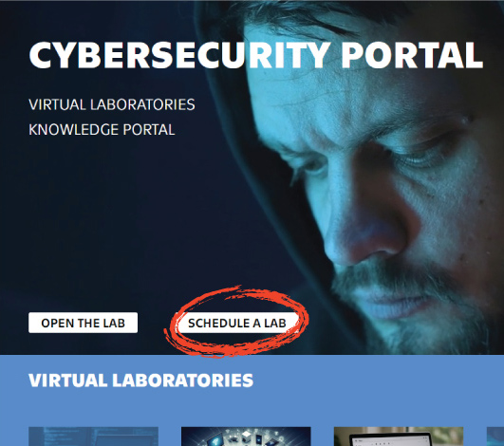Click the OPEN THE LAB button
Screen dimensions: 504x446
click(83, 323)
